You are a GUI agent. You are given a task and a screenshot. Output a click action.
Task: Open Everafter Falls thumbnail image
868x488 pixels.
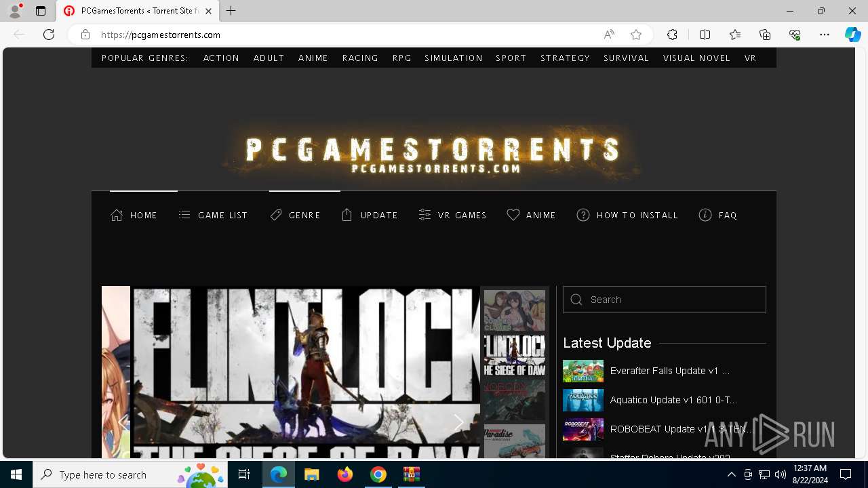click(583, 371)
